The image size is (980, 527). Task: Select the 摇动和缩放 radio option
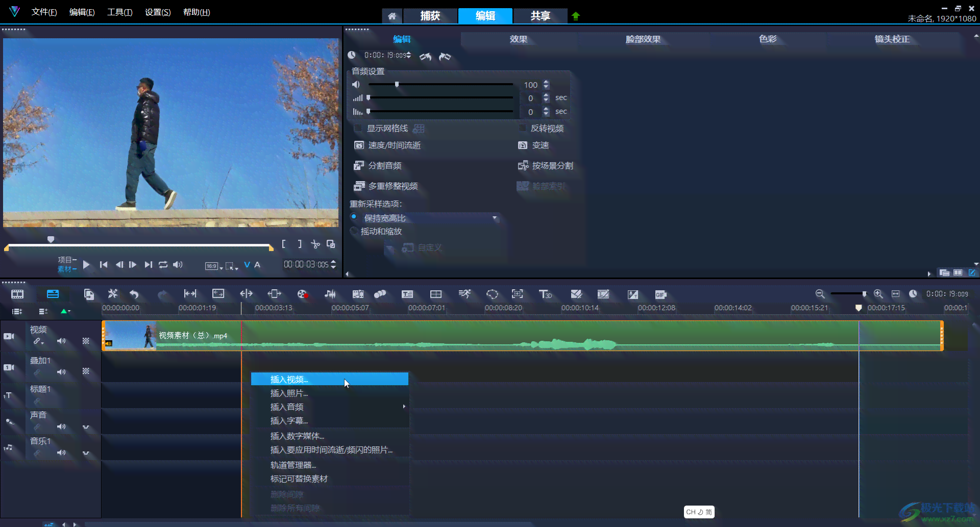point(354,231)
